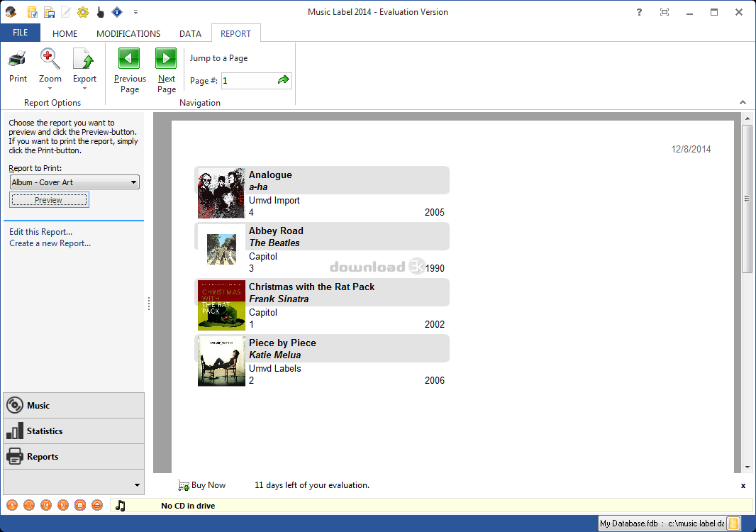Viewport: 756px width, 532px height.
Task: Open the Statistics section in sidebar
Action: (x=74, y=431)
